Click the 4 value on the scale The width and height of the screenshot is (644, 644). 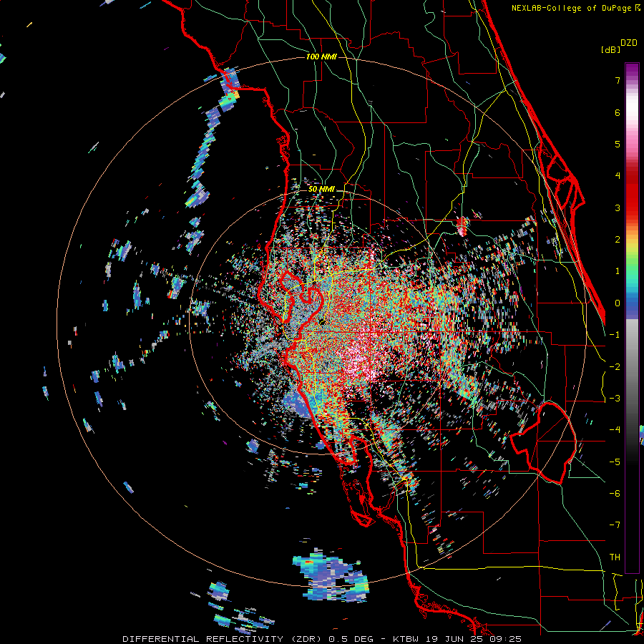(618, 176)
